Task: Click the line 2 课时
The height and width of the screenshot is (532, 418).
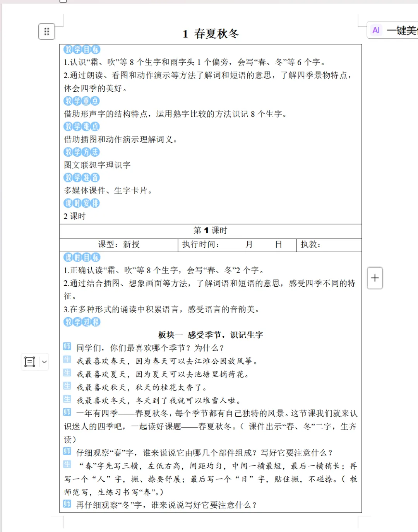Action: pos(75,216)
